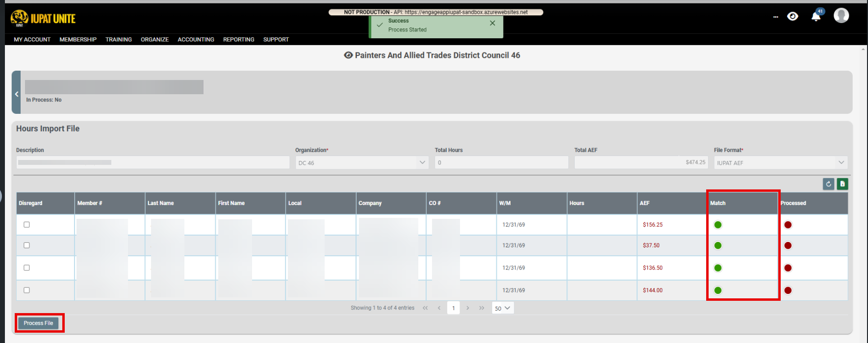868x343 pixels.
Task: Open the user profile avatar
Action: tap(841, 16)
